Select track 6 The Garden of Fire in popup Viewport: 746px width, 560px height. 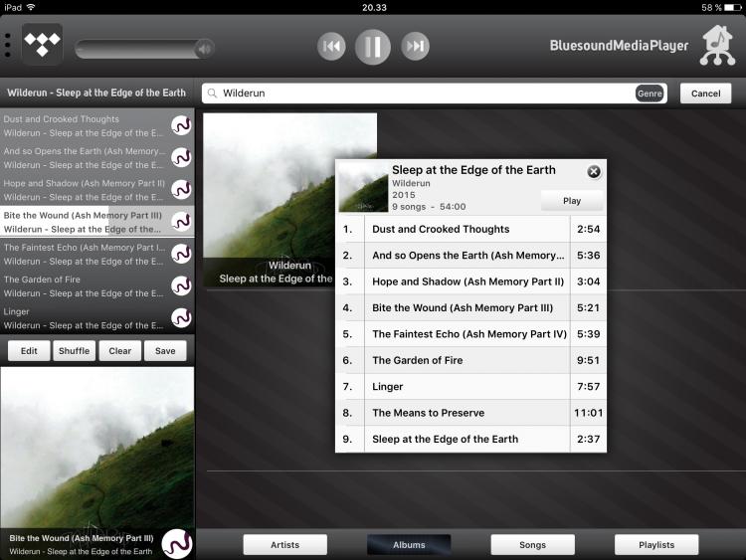coord(470,360)
